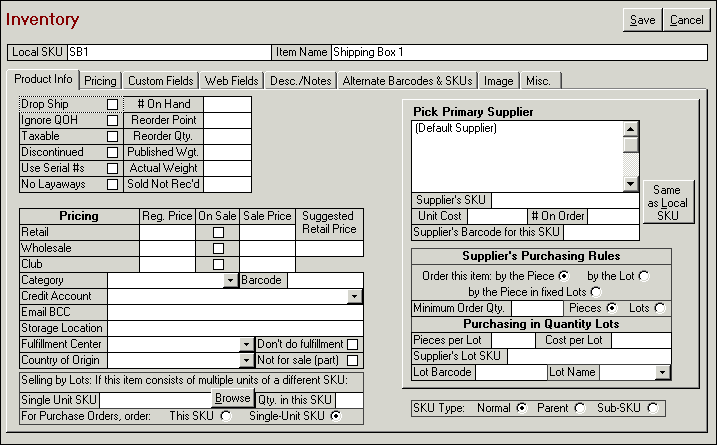Image resolution: width=717 pixels, height=445 pixels.
Task: Open the Image tab
Action: click(x=498, y=81)
